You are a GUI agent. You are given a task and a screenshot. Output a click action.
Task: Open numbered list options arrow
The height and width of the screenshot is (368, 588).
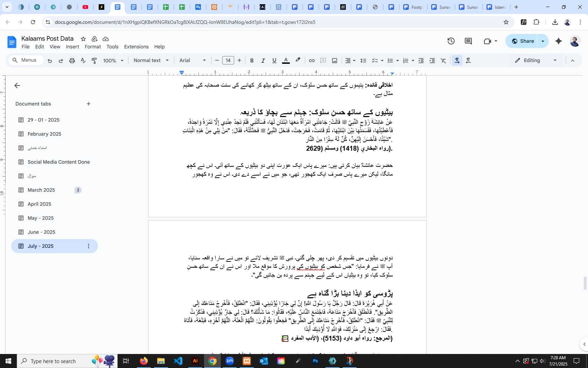[x=413, y=61]
